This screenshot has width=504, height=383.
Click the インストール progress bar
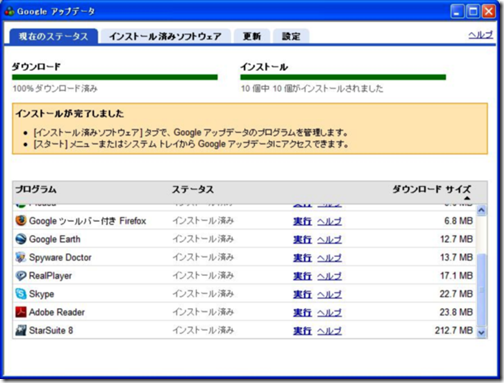(x=343, y=77)
